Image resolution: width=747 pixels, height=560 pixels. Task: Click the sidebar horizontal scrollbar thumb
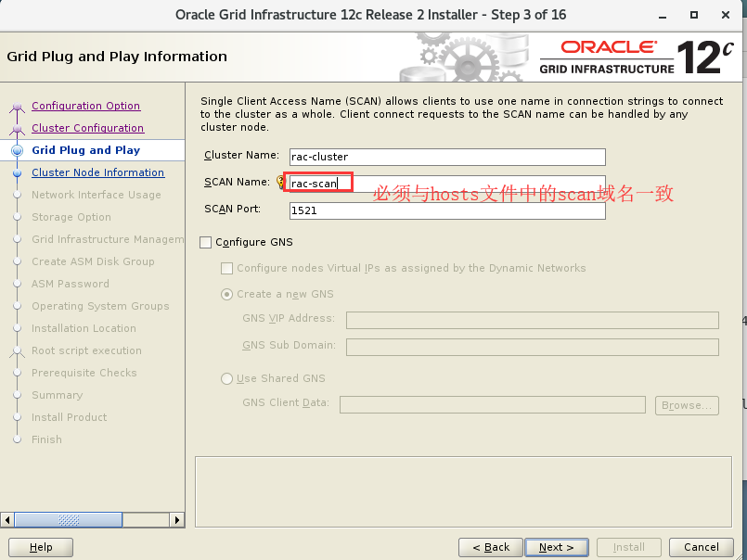68,519
